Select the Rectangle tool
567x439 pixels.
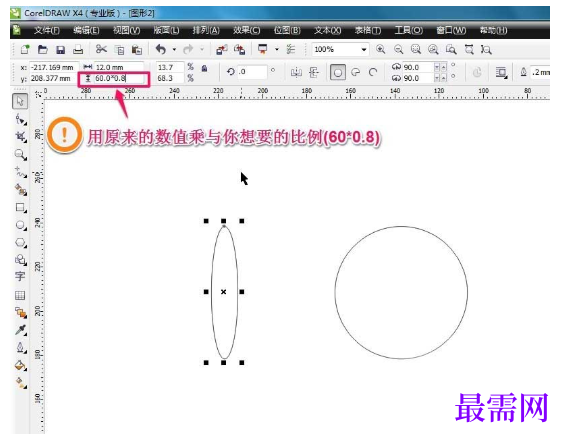(x=20, y=208)
